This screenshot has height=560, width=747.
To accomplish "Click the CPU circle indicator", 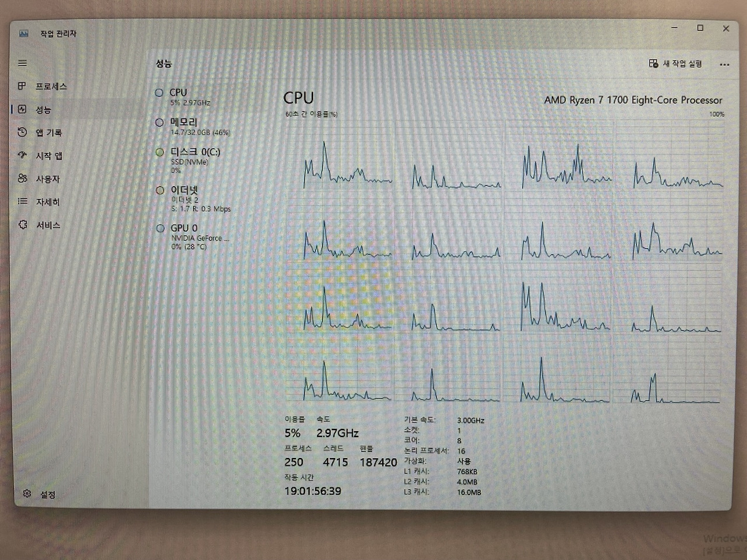I will (159, 93).
